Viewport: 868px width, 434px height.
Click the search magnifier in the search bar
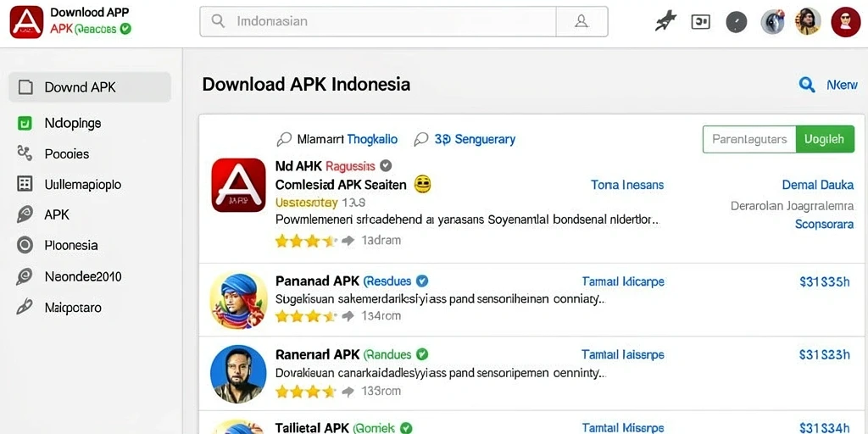coord(218,21)
